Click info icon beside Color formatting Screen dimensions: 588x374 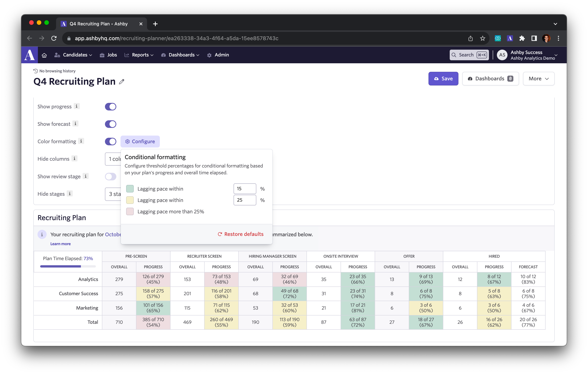click(x=81, y=141)
